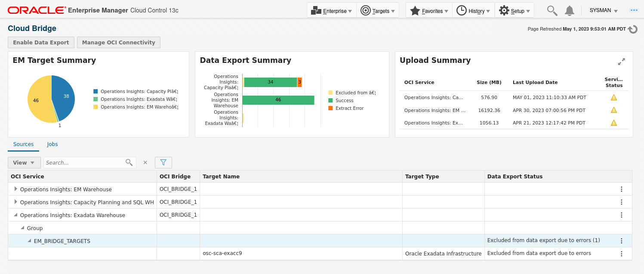Viewport: 644px width, 274px height.
Task: Open the Setup menu
Action: tap(514, 10)
